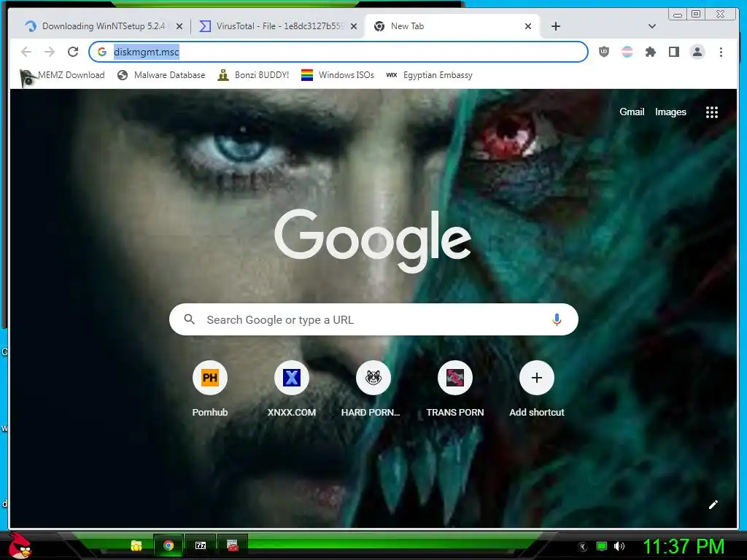747x560 pixels.
Task: Open the XNXX.COM shortcut tile
Action: point(292,389)
